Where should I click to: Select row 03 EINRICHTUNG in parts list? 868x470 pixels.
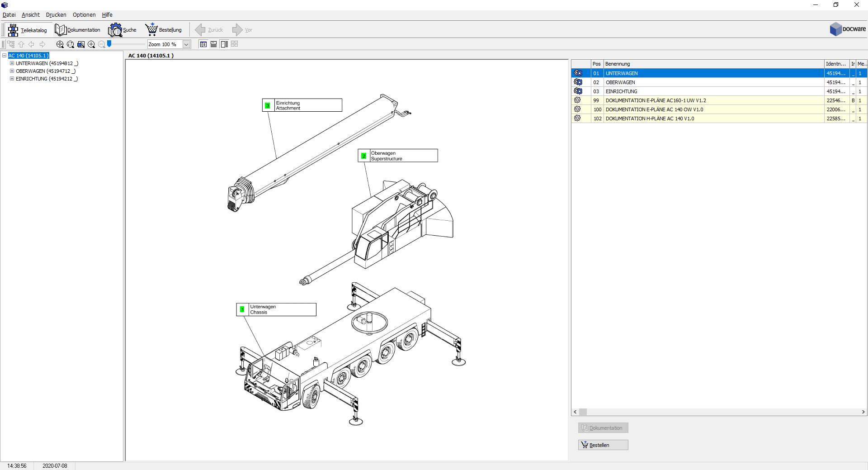pos(719,91)
